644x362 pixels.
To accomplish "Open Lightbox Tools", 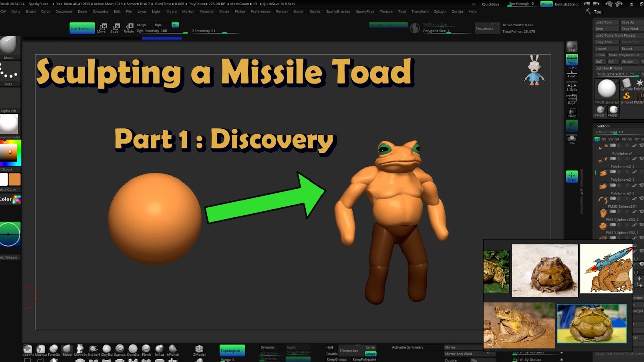I will (x=609, y=68).
